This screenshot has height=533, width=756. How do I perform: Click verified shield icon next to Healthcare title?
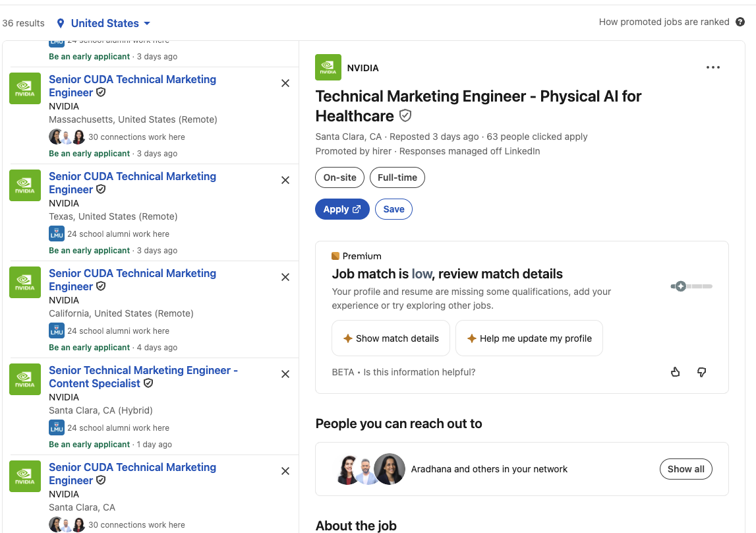click(405, 115)
